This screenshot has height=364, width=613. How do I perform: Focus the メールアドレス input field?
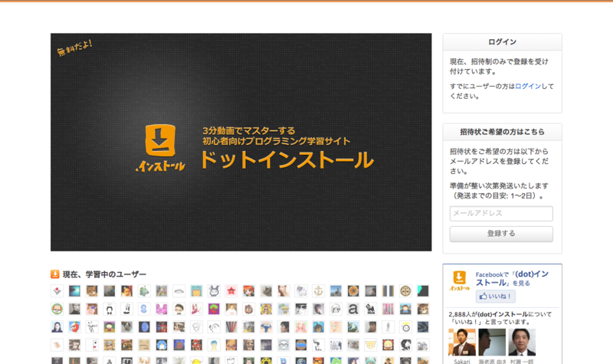click(x=501, y=214)
